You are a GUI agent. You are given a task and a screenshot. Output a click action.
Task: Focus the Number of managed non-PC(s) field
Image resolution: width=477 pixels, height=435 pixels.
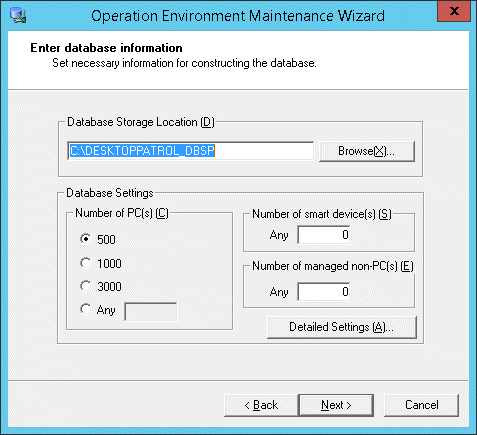pos(324,292)
